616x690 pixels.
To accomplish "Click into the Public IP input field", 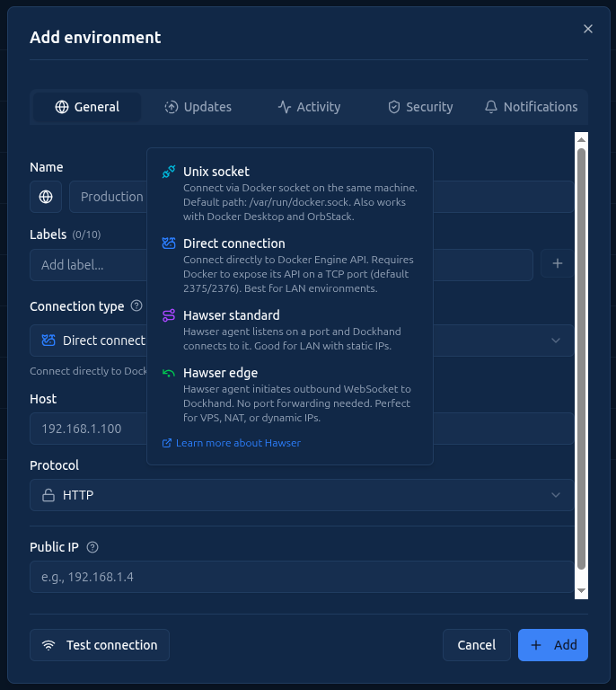I will (302, 577).
